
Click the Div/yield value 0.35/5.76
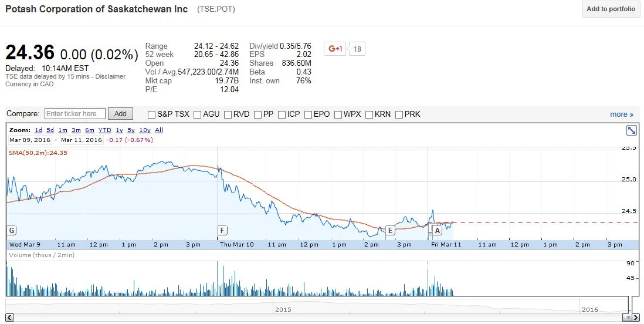pyautogui.click(x=296, y=46)
